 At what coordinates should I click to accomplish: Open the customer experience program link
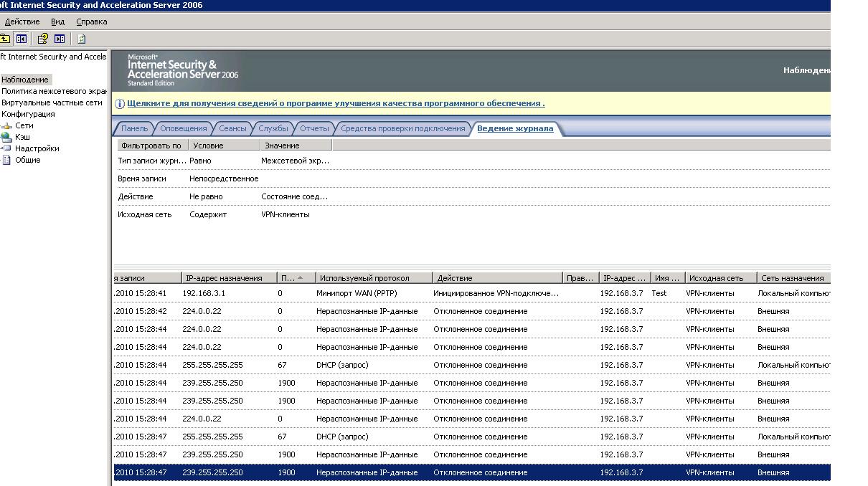pos(336,103)
